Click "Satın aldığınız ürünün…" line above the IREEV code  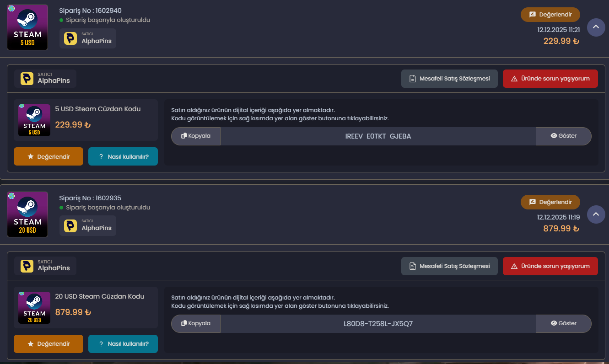[253, 110]
